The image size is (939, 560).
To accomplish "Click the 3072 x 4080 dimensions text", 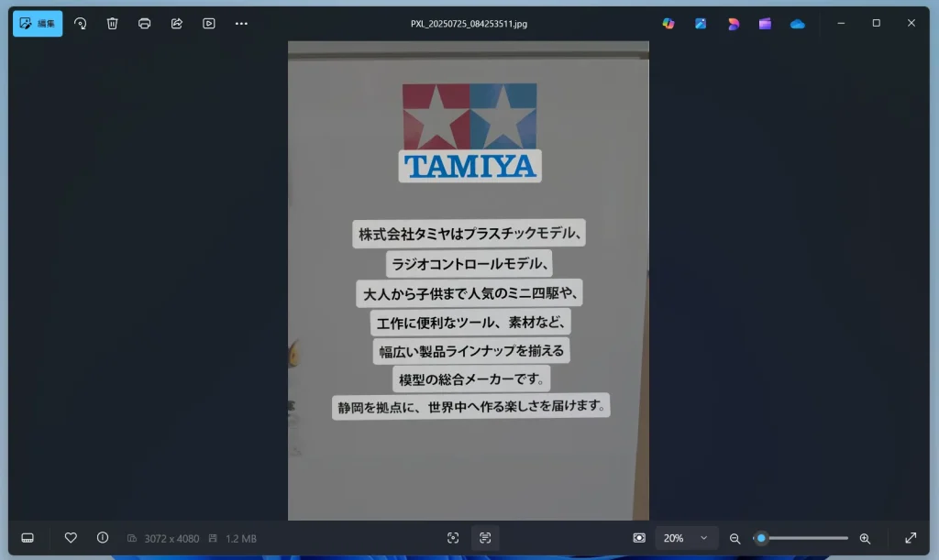I will (171, 539).
